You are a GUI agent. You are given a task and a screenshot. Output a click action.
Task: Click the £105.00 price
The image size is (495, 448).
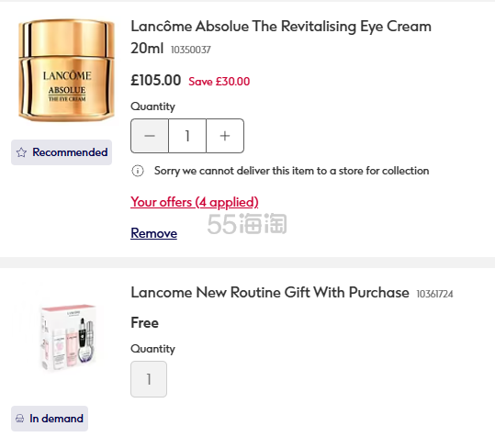[156, 80]
